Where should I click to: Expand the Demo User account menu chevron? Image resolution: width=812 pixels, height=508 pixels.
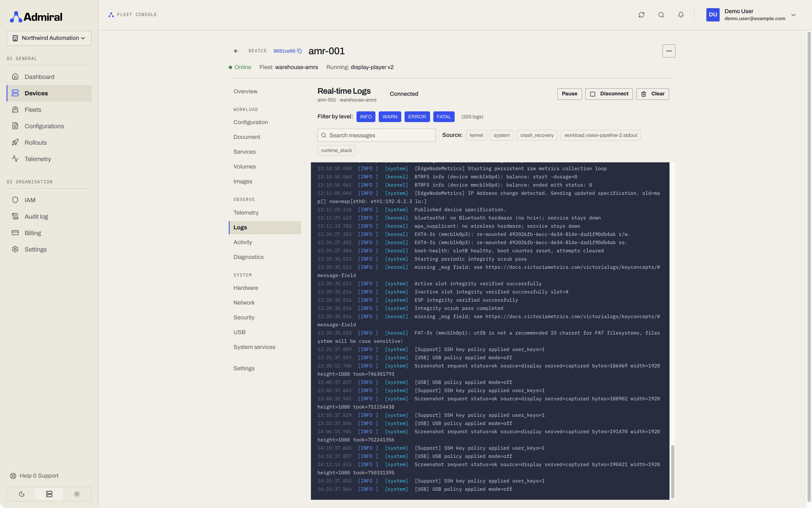coord(794,15)
